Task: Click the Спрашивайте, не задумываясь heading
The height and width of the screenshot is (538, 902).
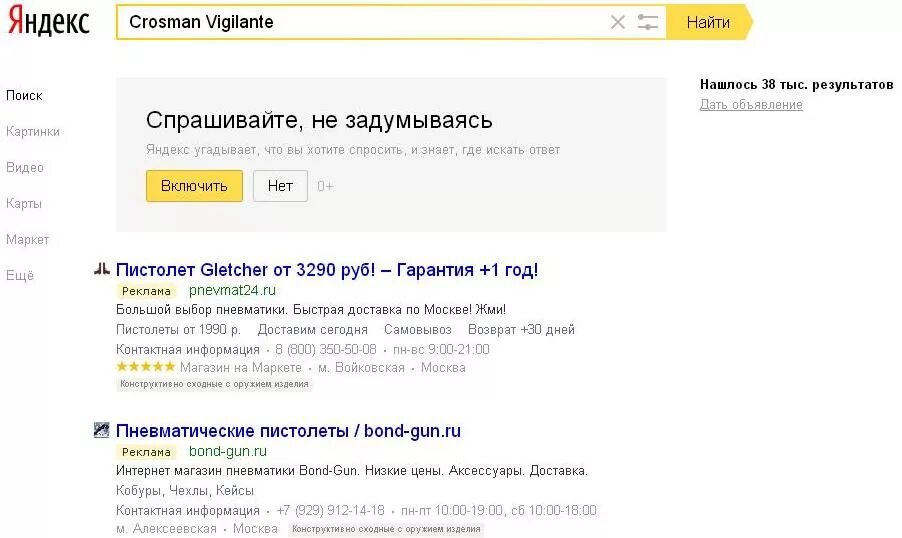Action: (x=319, y=120)
